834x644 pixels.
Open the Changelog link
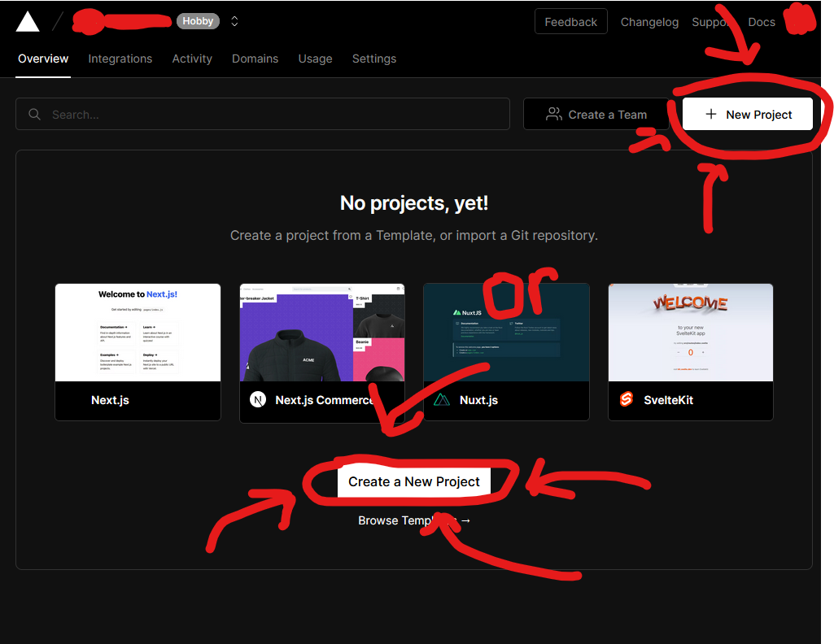(649, 22)
